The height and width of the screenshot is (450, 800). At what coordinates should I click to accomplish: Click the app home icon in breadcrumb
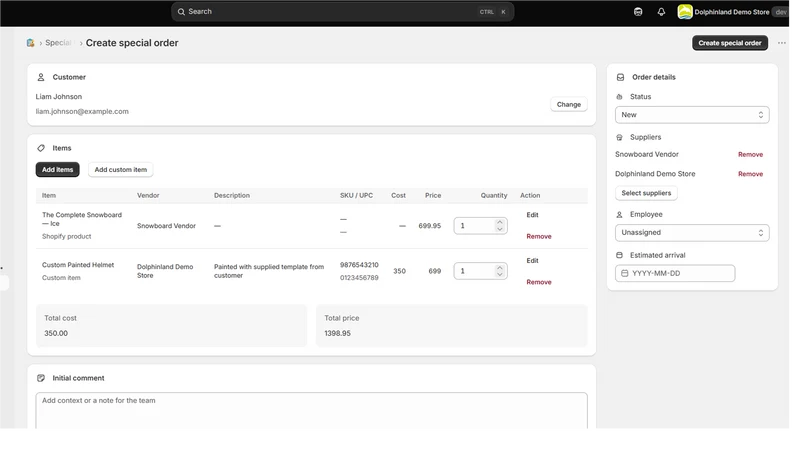(x=31, y=43)
